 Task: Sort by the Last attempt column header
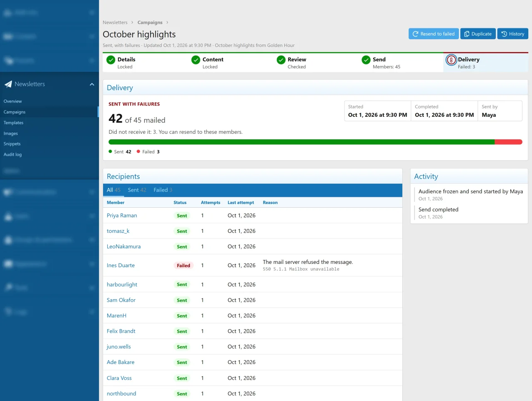coord(241,203)
